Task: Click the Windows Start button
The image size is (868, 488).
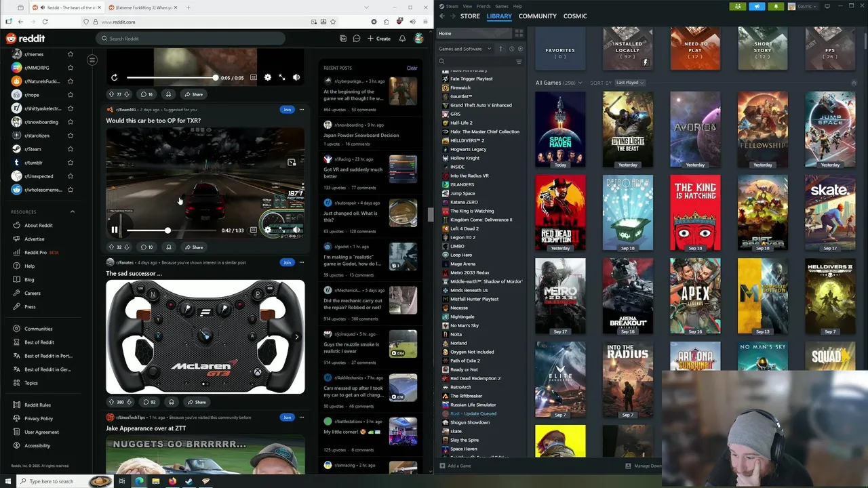Action: coord(7,481)
